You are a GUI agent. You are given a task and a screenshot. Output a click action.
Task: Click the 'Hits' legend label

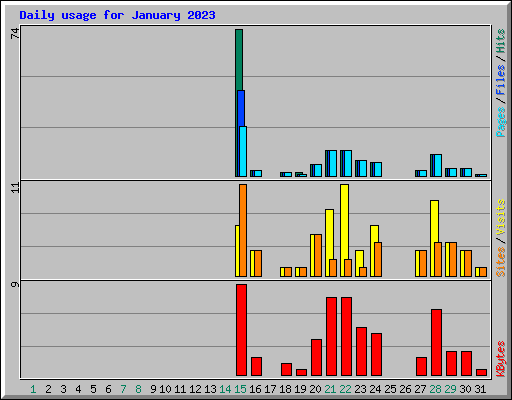(500, 41)
